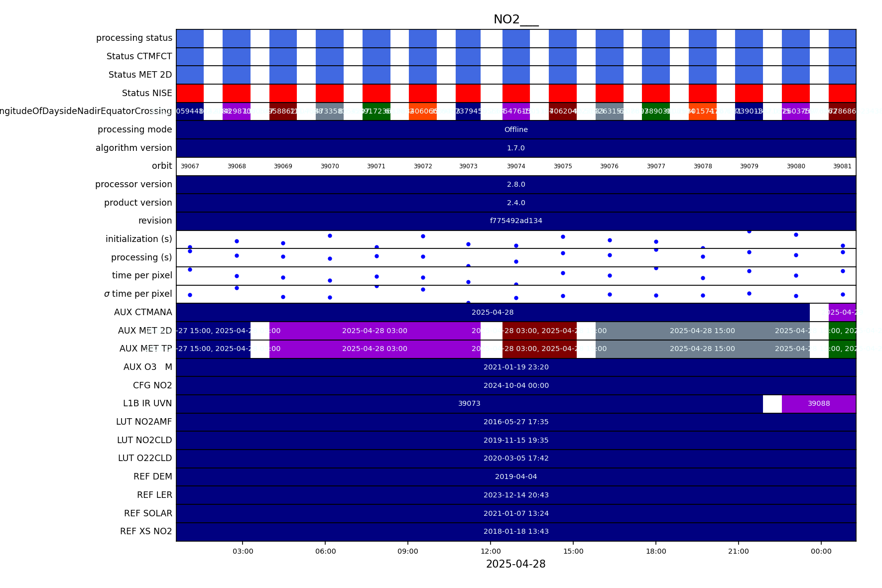Click the NO2___ chart title

(515, 19)
